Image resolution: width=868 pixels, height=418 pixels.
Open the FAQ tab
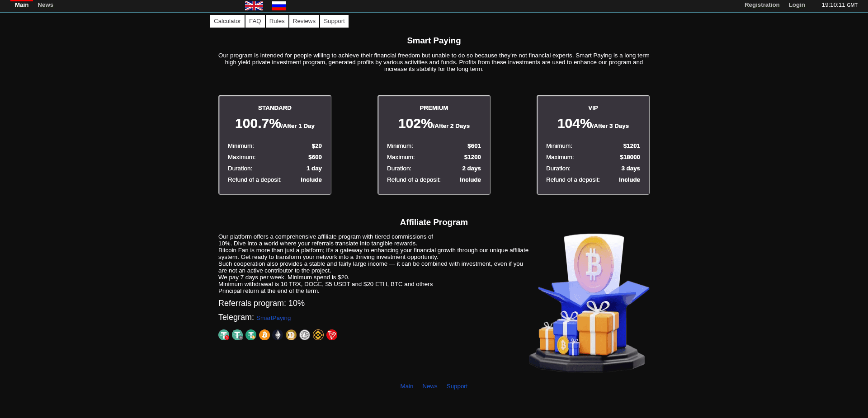pyautogui.click(x=255, y=21)
